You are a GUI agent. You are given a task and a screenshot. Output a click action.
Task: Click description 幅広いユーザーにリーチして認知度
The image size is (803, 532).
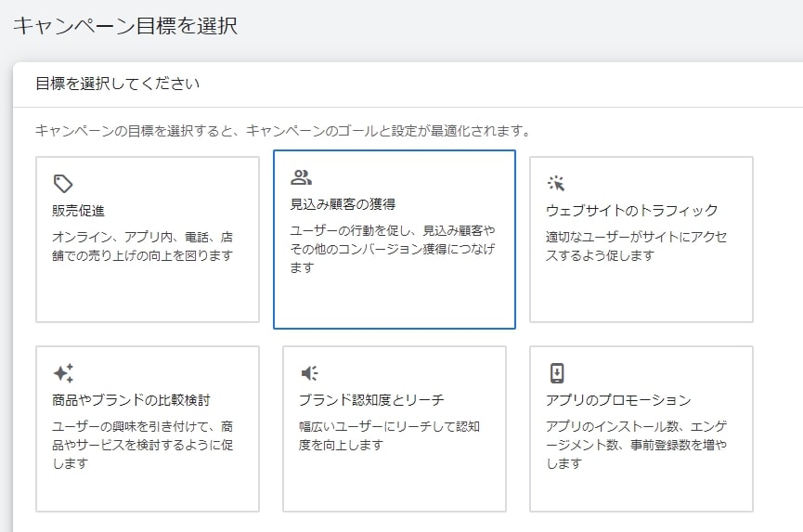click(389, 435)
